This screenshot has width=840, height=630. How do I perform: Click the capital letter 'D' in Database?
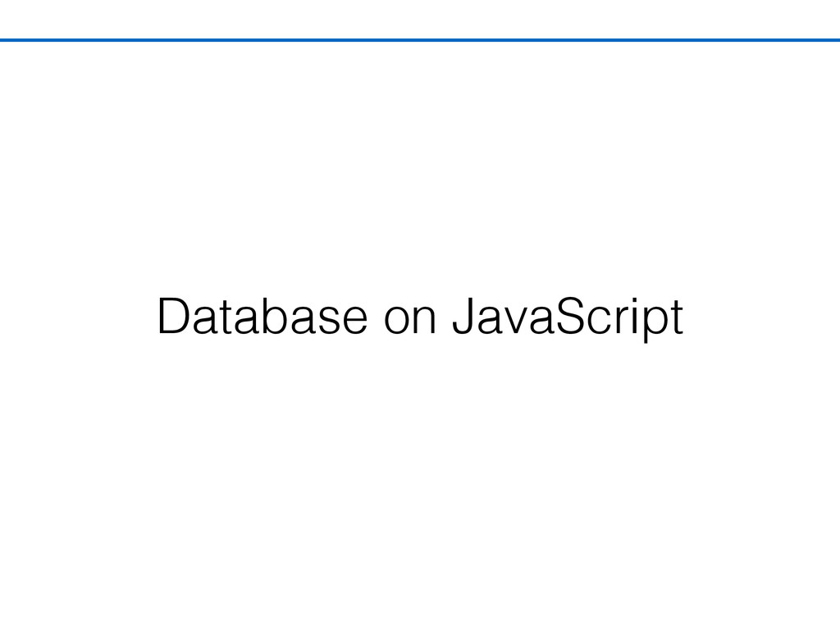[x=172, y=316]
